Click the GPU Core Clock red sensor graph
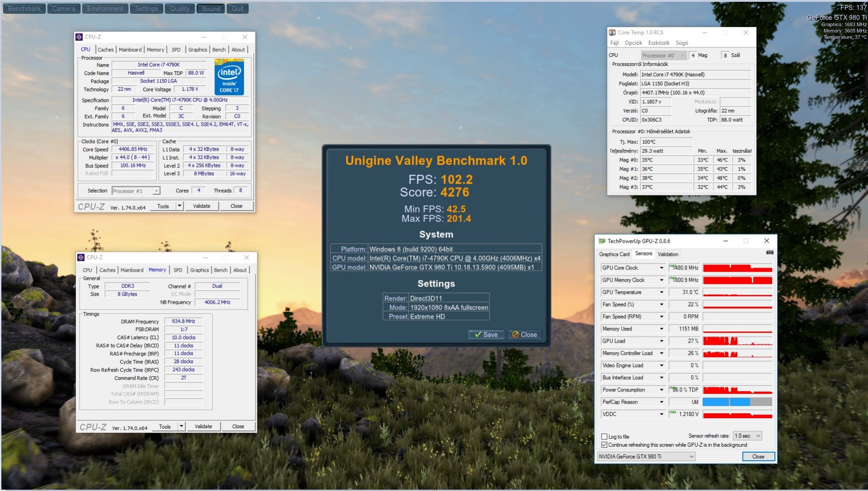 (x=737, y=268)
